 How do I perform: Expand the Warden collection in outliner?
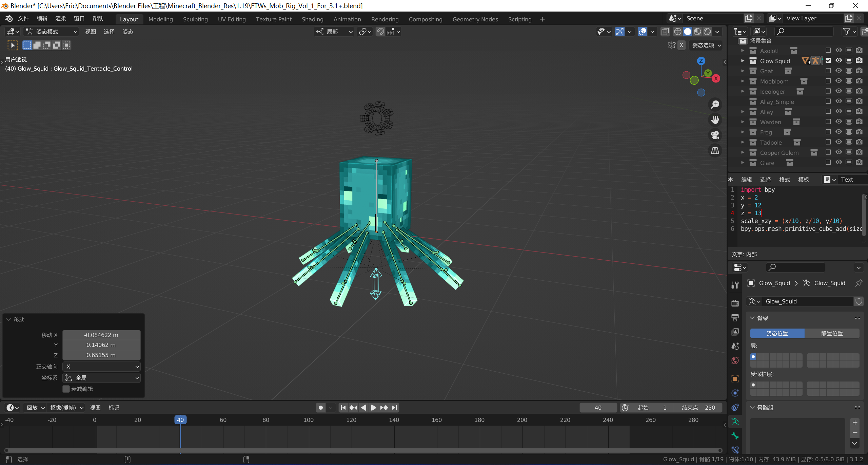click(x=743, y=122)
